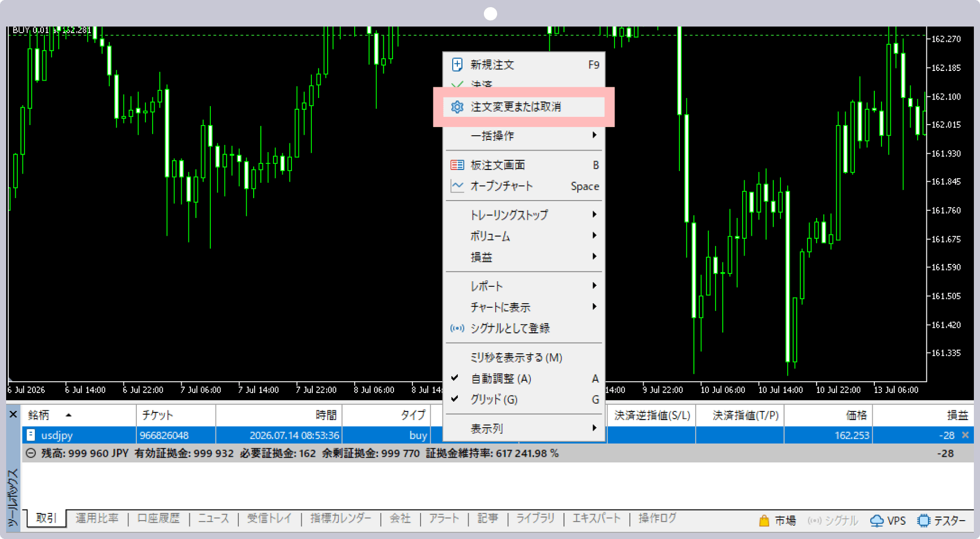Toggle ミリ秒を表示する (M) option
Screen dimensions: 980x539
point(525,357)
